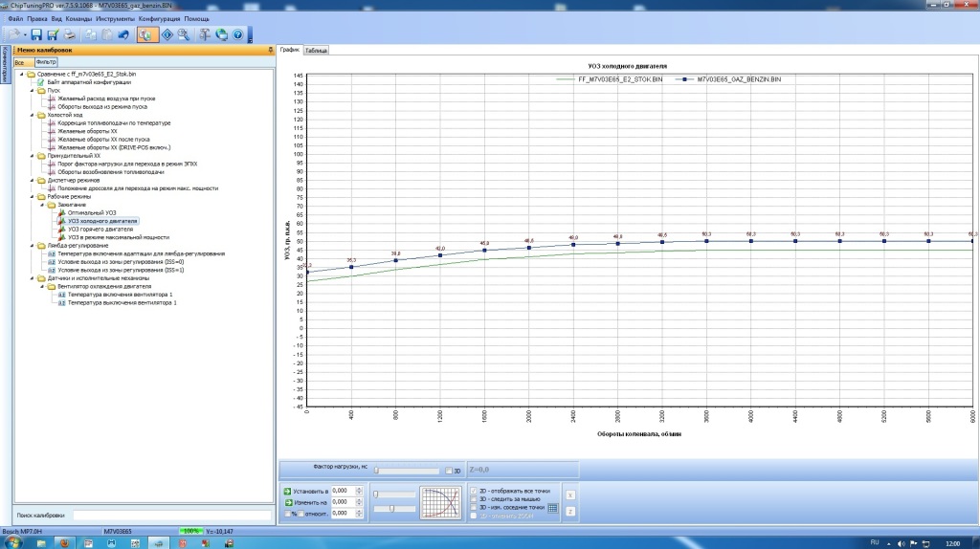Click the blue undo arrow icon

(x=123, y=35)
